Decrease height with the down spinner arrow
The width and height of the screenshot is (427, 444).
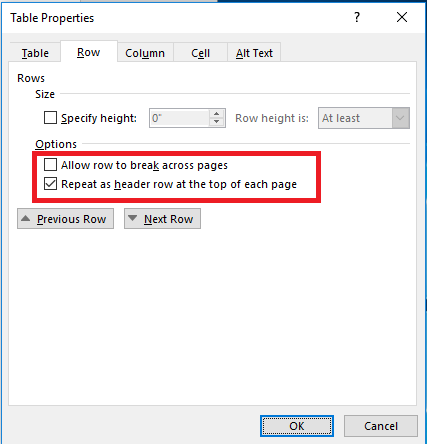(x=217, y=122)
